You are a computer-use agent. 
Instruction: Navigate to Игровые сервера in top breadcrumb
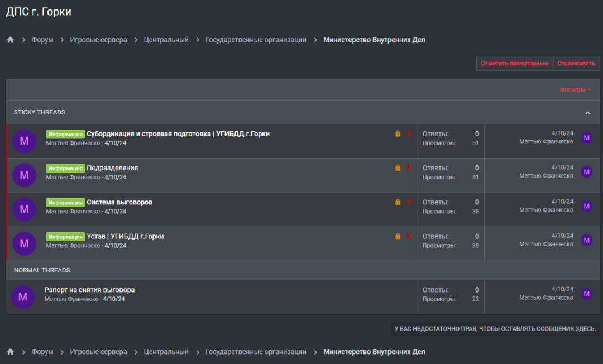click(x=98, y=40)
